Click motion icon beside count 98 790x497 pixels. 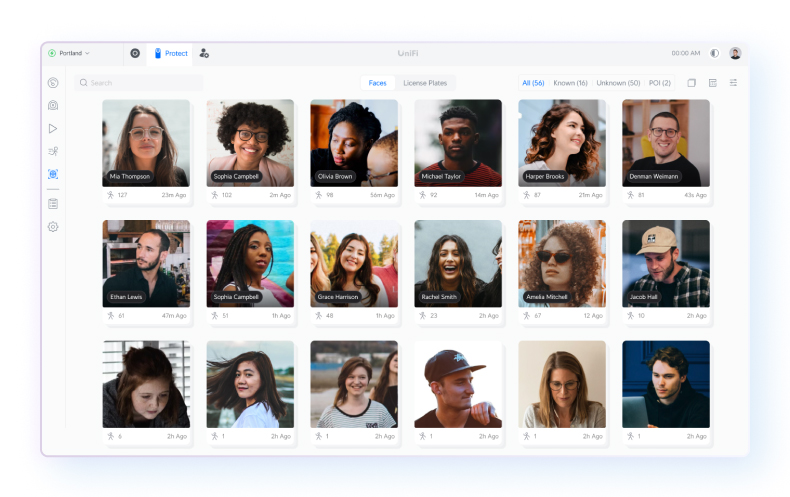pos(318,195)
